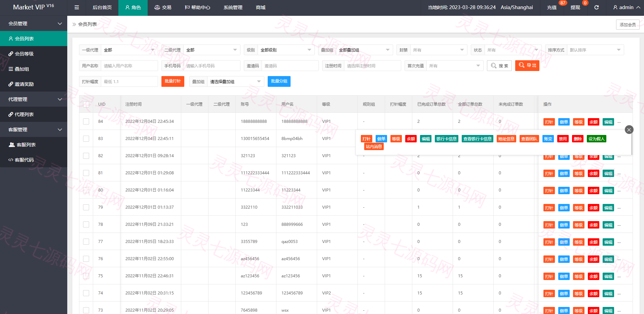The width and height of the screenshot is (644, 314).
Task: Click the refresh icon in top bar
Action: click(596, 7)
